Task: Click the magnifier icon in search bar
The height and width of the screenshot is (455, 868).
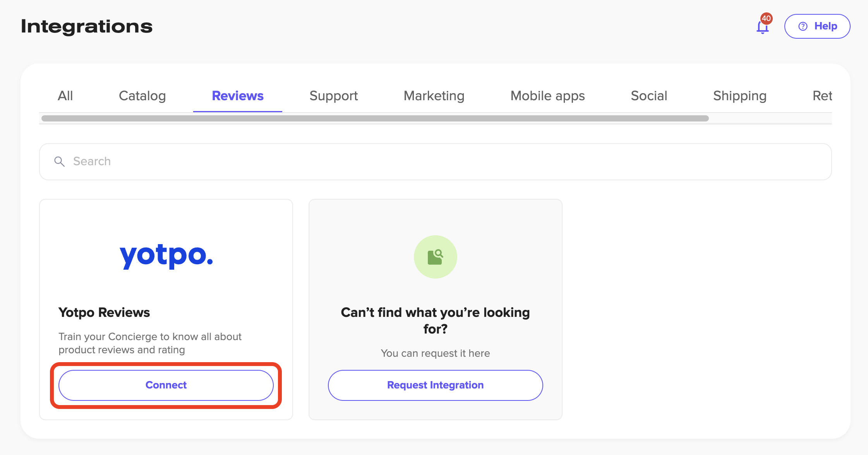Action: 59,161
